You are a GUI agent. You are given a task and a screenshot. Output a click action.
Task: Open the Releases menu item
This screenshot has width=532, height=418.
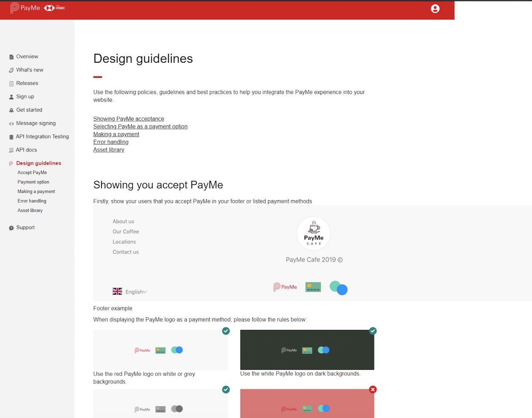(27, 83)
